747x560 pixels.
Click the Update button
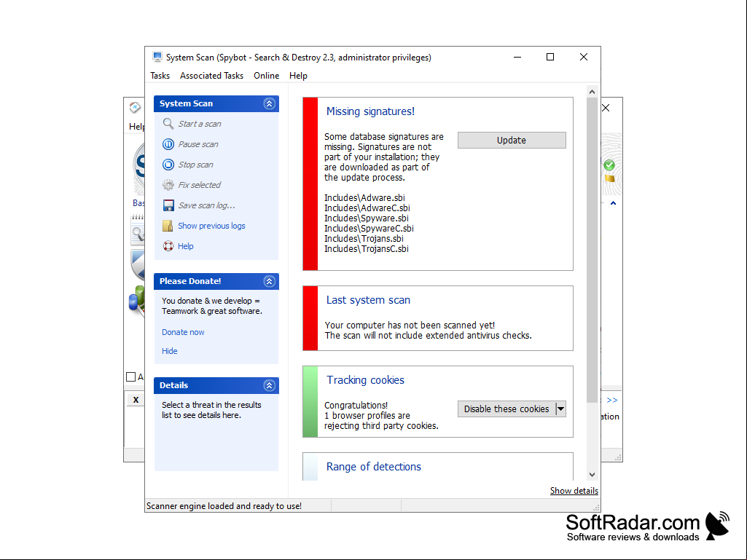[512, 141]
